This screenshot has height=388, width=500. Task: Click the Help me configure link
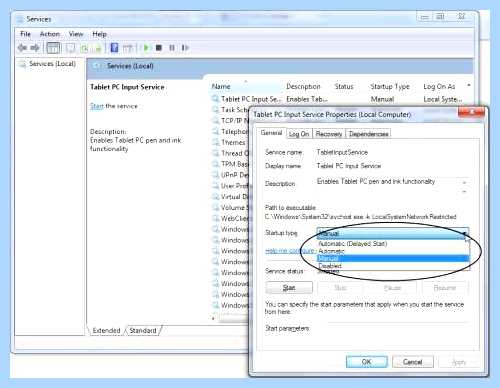click(x=289, y=250)
